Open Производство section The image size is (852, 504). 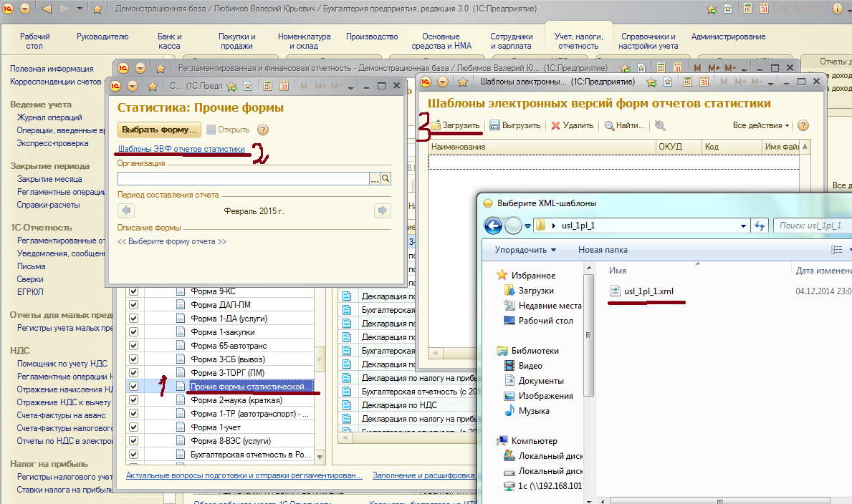(x=372, y=37)
